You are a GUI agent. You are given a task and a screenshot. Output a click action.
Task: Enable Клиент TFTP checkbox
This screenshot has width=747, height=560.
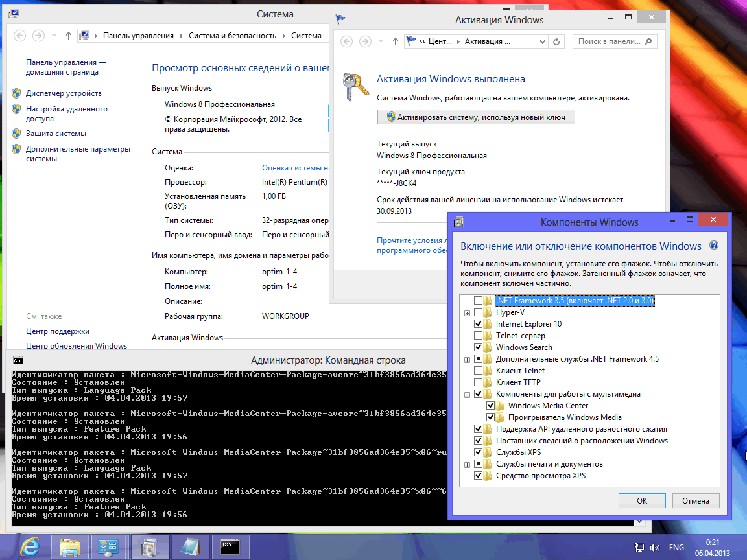click(x=478, y=382)
